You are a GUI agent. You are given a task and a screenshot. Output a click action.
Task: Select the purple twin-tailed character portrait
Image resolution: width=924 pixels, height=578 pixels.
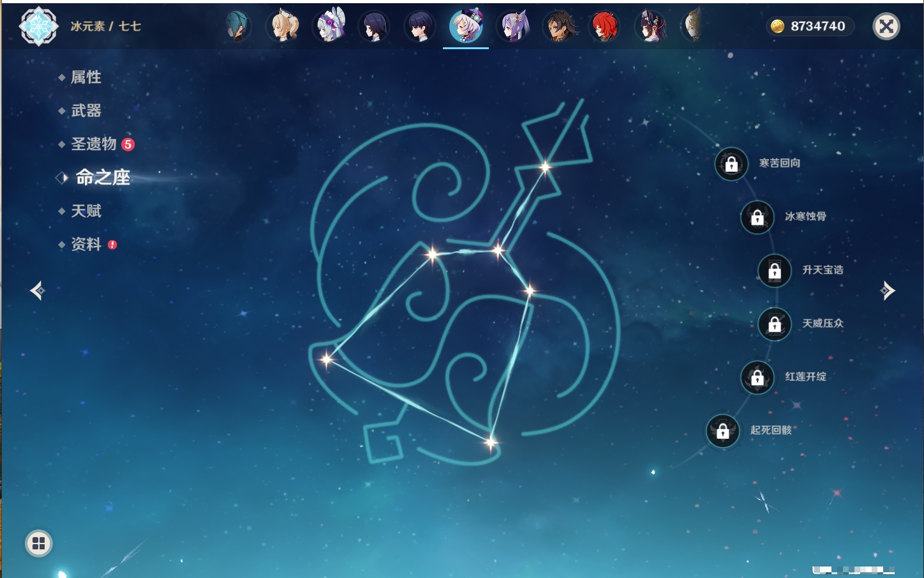(513, 27)
